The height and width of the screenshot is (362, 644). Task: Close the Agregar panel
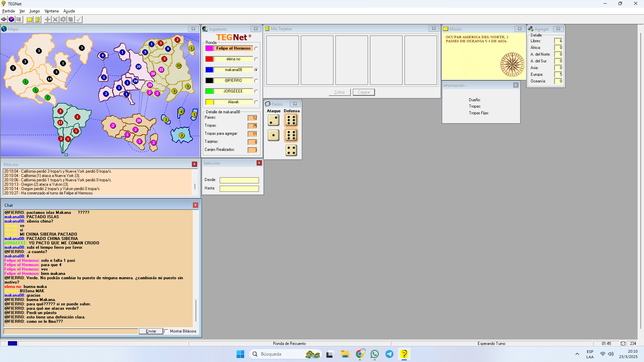(x=558, y=29)
